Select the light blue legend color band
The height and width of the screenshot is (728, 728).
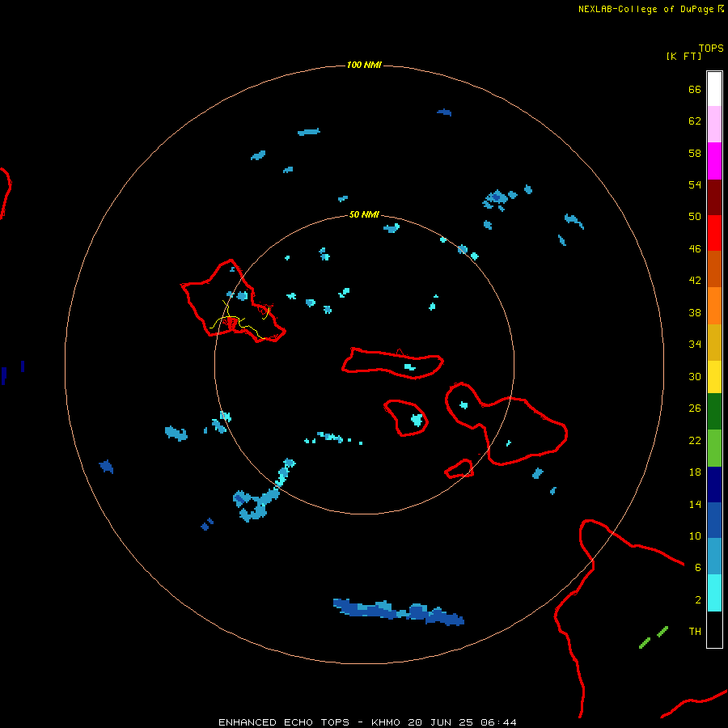[714, 557]
